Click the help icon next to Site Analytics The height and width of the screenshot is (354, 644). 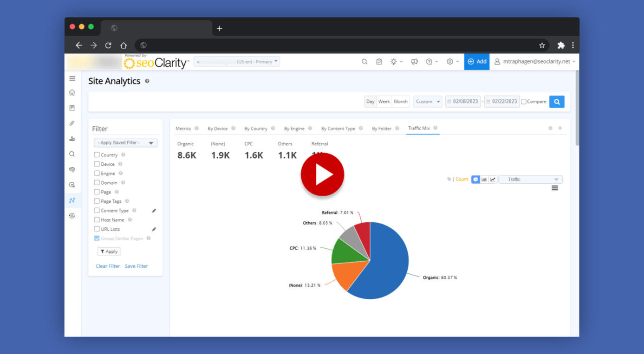(x=147, y=81)
